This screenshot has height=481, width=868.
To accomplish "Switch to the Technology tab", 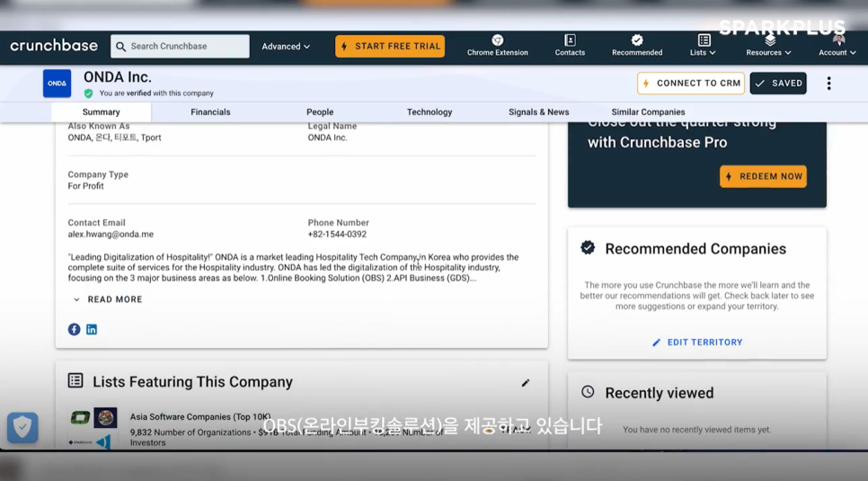I will 430,112.
